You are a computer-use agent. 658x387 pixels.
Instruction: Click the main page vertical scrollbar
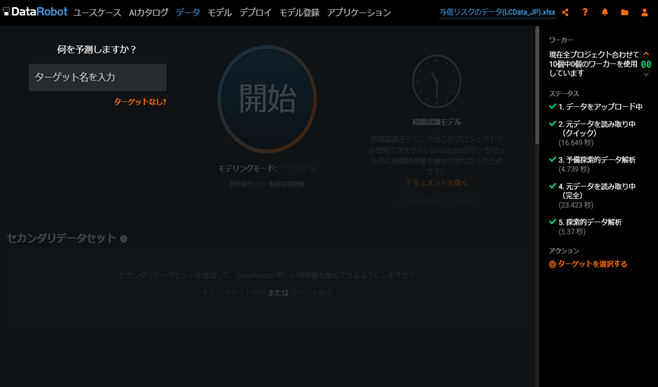(x=537, y=86)
